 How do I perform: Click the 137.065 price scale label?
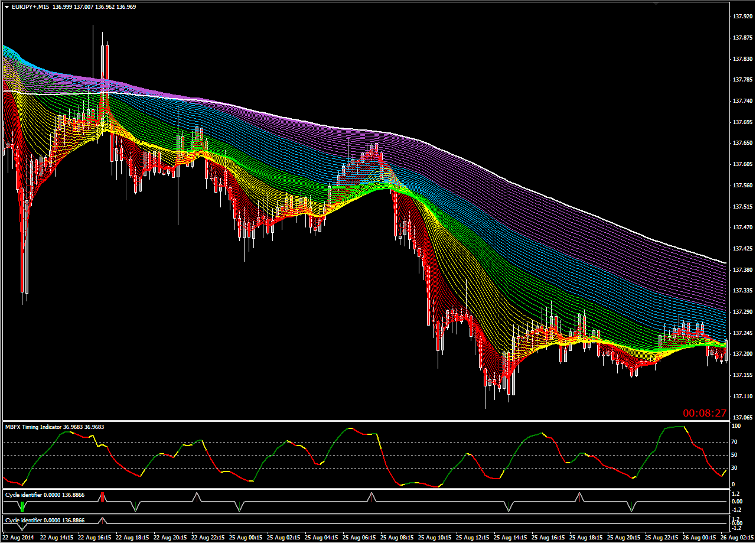point(742,417)
